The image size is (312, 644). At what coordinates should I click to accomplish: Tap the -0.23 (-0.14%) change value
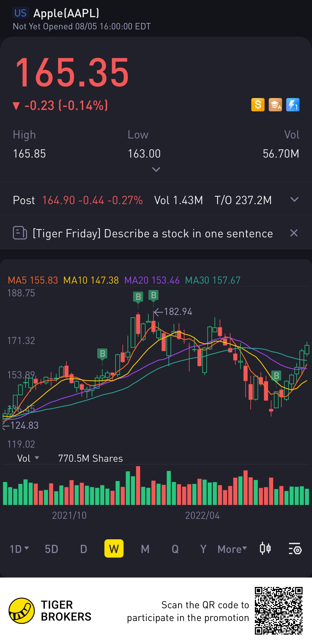coord(66,106)
